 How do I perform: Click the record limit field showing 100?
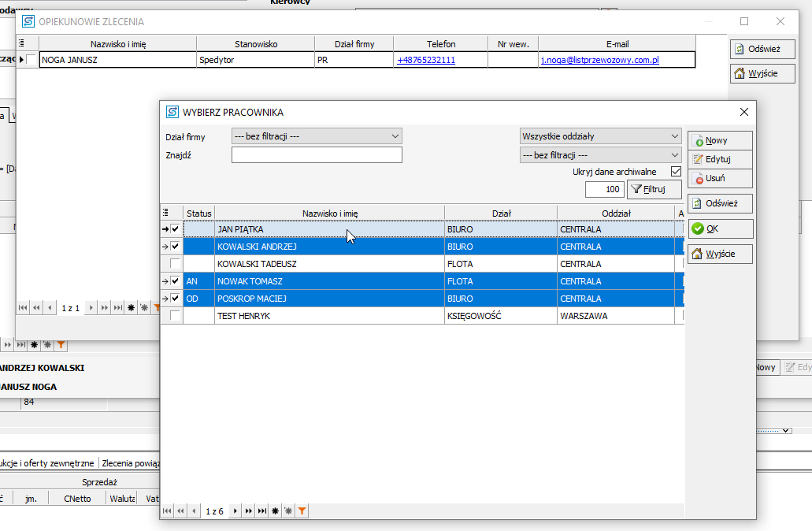tap(604, 189)
